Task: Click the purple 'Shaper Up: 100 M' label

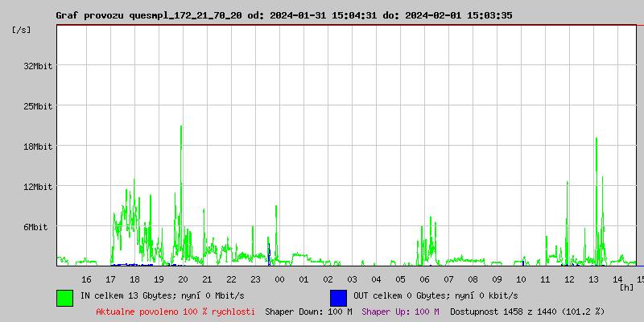Action: (x=400, y=312)
